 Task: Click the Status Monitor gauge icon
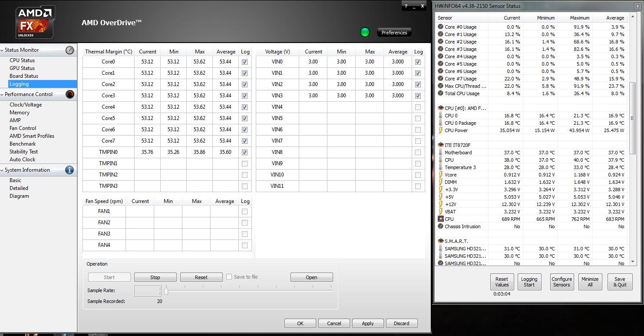tap(69, 50)
